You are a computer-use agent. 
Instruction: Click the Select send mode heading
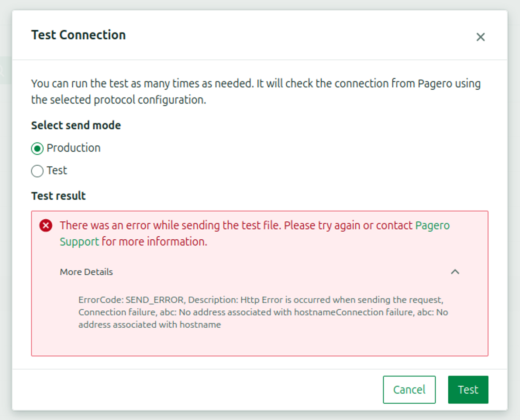point(76,125)
